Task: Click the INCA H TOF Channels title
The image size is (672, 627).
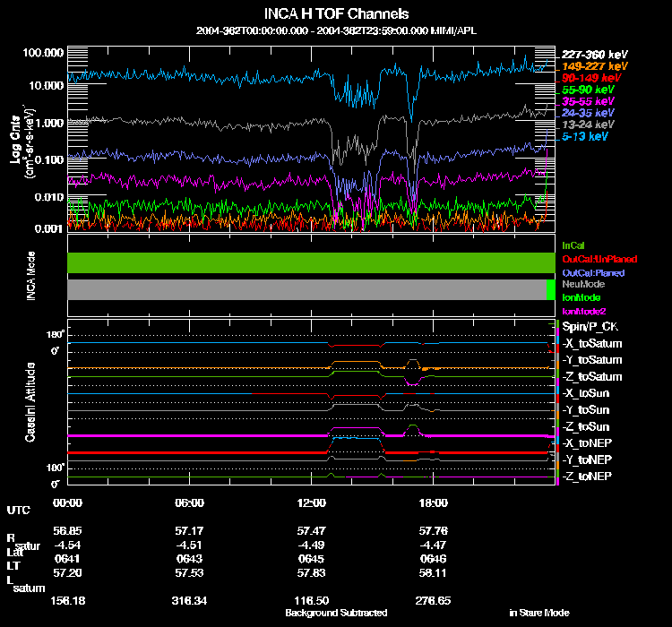Action: 337,13
